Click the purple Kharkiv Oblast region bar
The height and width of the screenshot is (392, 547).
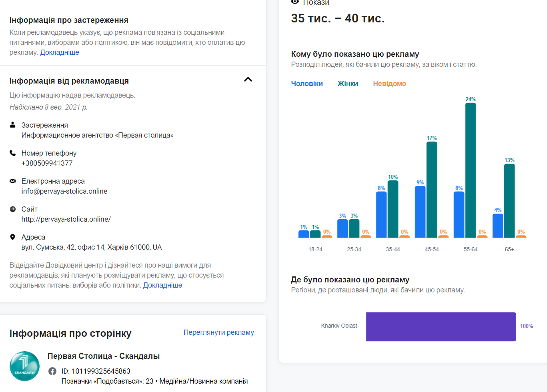[x=441, y=326]
